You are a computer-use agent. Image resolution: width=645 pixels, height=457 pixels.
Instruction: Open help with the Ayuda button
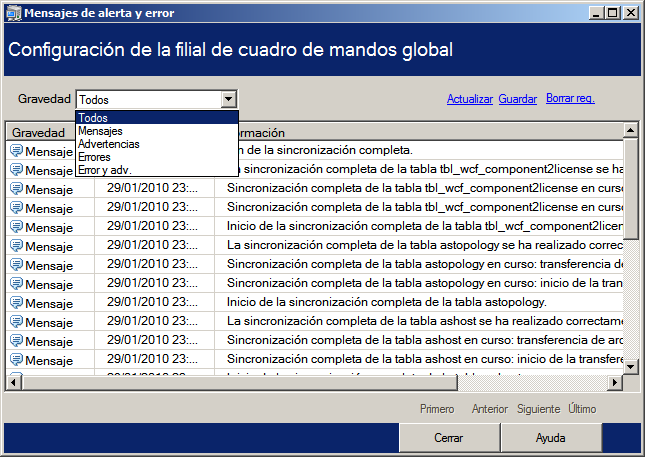(551, 438)
